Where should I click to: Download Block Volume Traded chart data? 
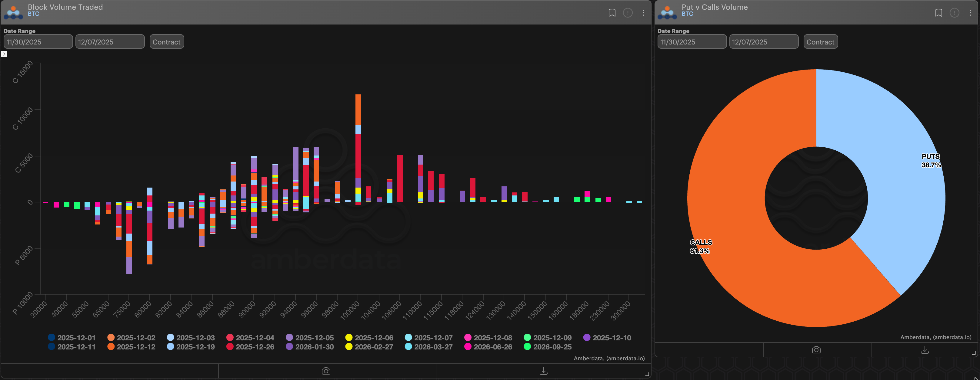tap(544, 371)
